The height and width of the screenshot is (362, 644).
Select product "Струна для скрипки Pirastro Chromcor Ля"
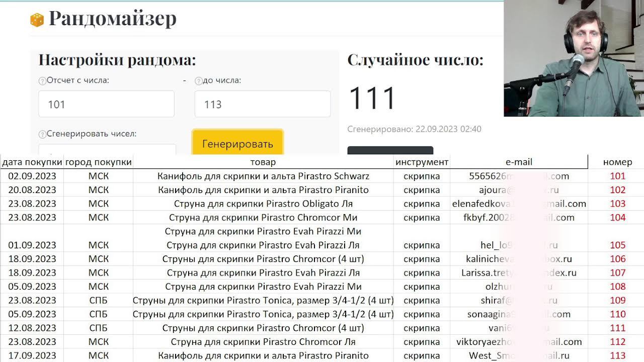coord(263,342)
